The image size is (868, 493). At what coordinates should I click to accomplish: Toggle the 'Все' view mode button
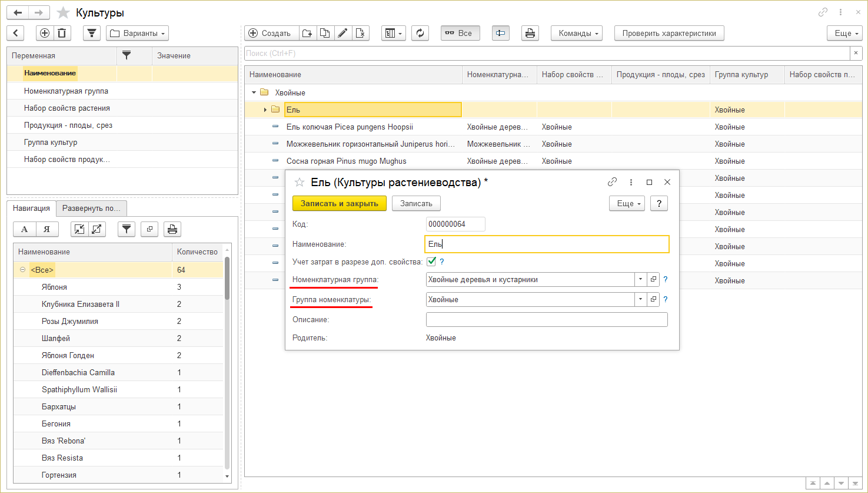pyautogui.click(x=460, y=34)
